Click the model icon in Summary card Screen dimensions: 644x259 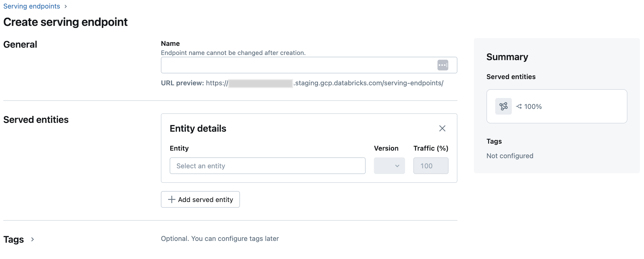pyautogui.click(x=503, y=107)
